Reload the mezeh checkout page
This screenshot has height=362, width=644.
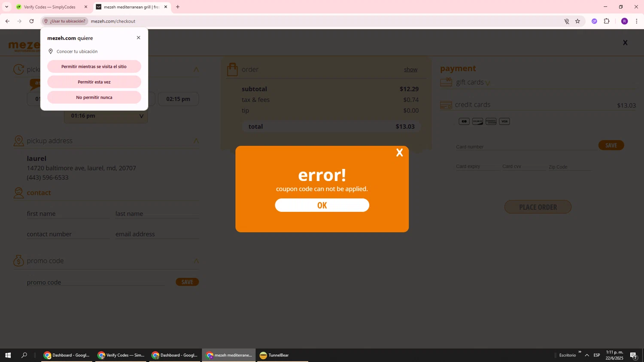point(31,21)
